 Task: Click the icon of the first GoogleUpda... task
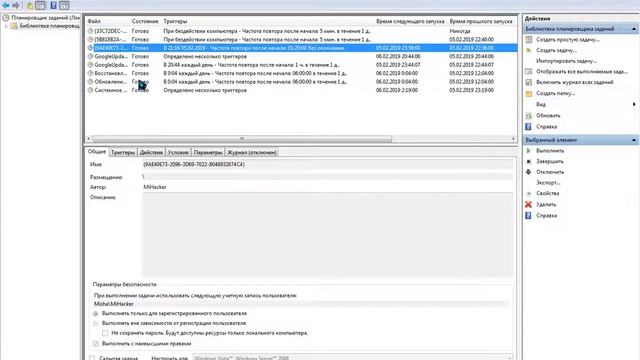point(90,56)
